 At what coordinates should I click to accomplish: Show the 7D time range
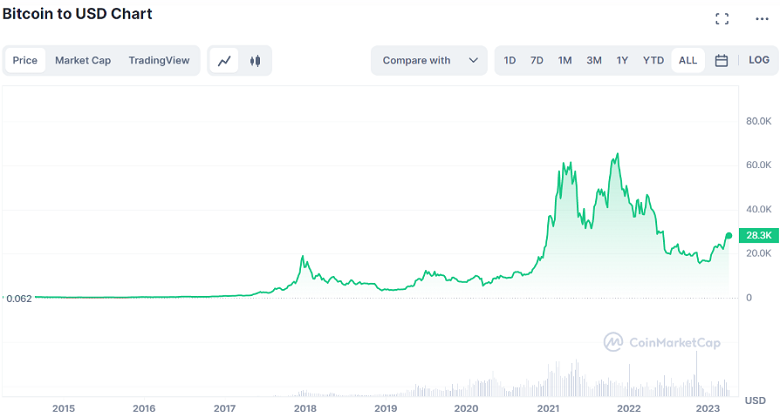537,61
